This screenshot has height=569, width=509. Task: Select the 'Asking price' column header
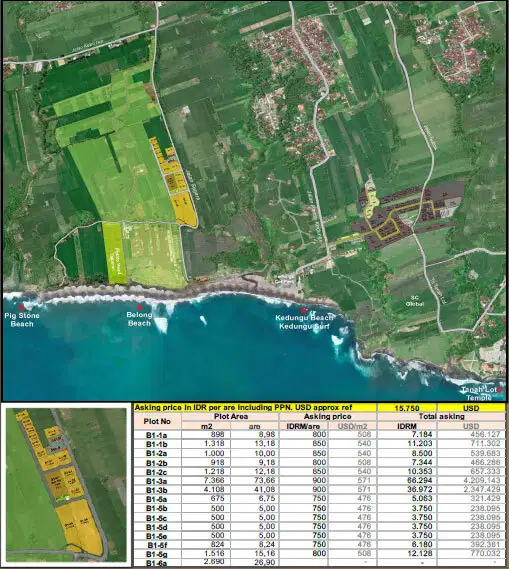pyautogui.click(x=327, y=417)
